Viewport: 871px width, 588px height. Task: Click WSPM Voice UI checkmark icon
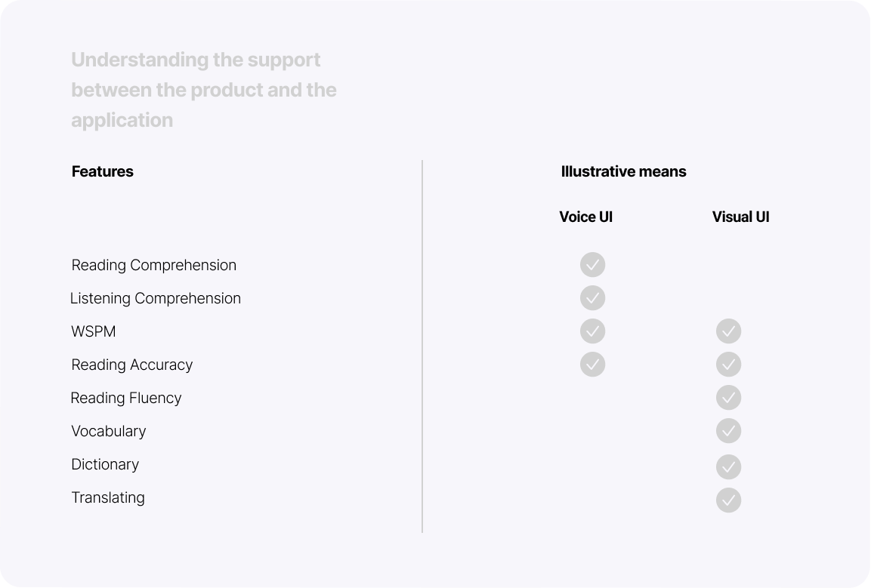pyautogui.click(x=592, y=331)
